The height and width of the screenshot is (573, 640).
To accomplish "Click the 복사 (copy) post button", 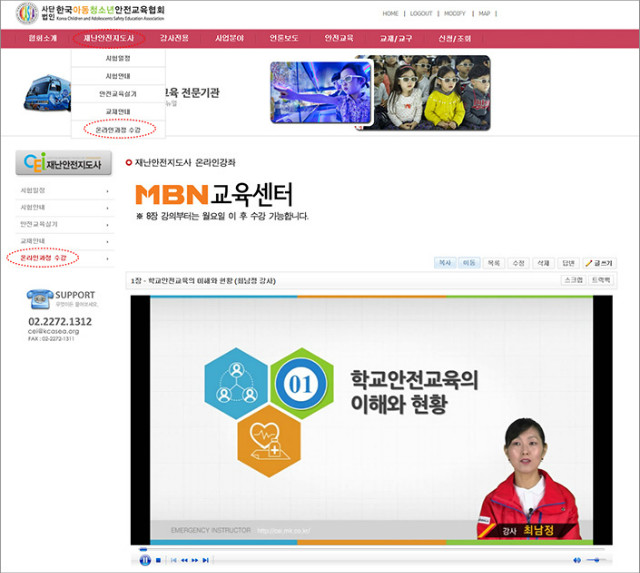I will pos(444,263).
